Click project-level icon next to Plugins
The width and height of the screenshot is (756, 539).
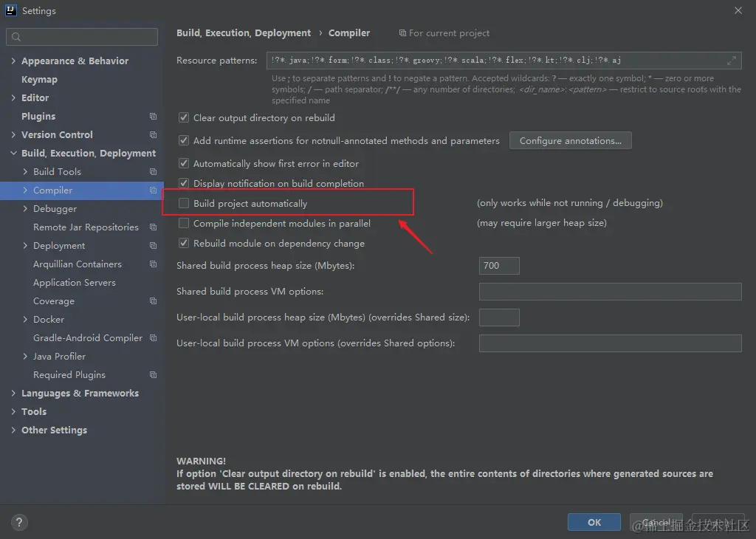[x=153, y=116]
